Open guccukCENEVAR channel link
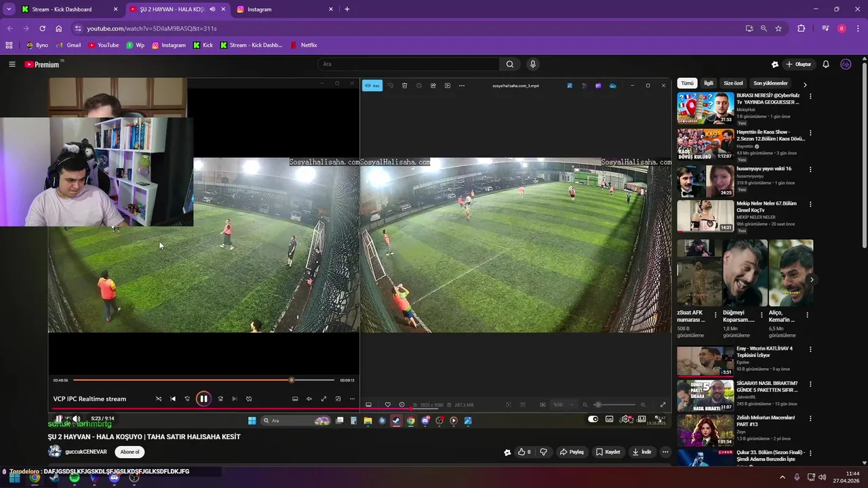Screen dimensions: 868x488 pos(86,452)
